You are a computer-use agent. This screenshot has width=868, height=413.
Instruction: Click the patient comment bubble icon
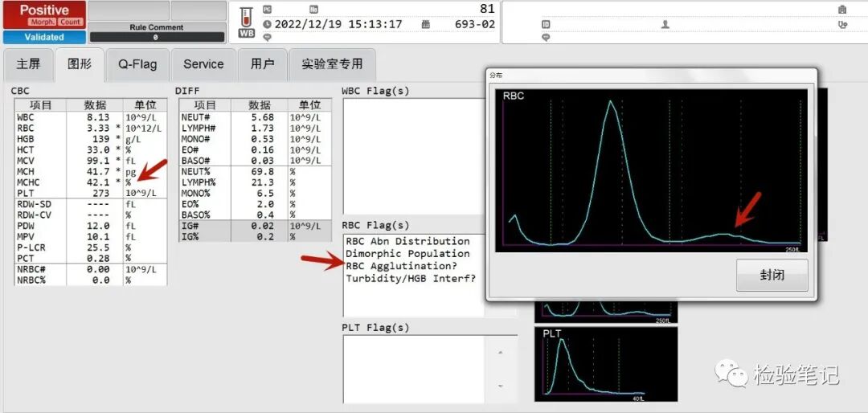coord(546,37)
